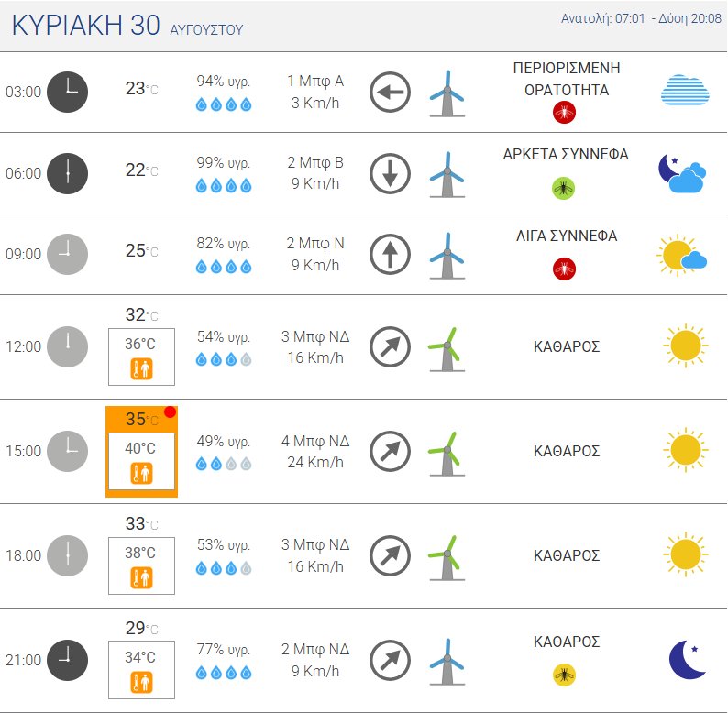Click the sunrise and sunset times text

click(x=641, y=18)
